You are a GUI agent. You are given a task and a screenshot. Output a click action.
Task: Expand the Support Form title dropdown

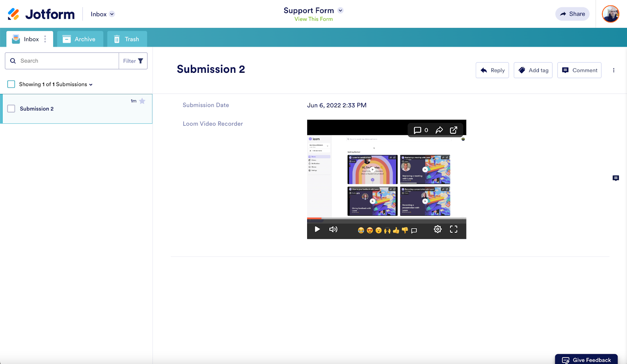click(x=340, y=11)
